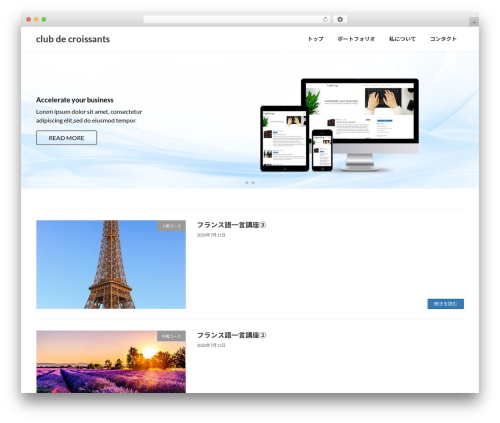500x423 pixels.
Task: Click the category label on Eiffel Tower image
Action: click(x=171, y=226)
